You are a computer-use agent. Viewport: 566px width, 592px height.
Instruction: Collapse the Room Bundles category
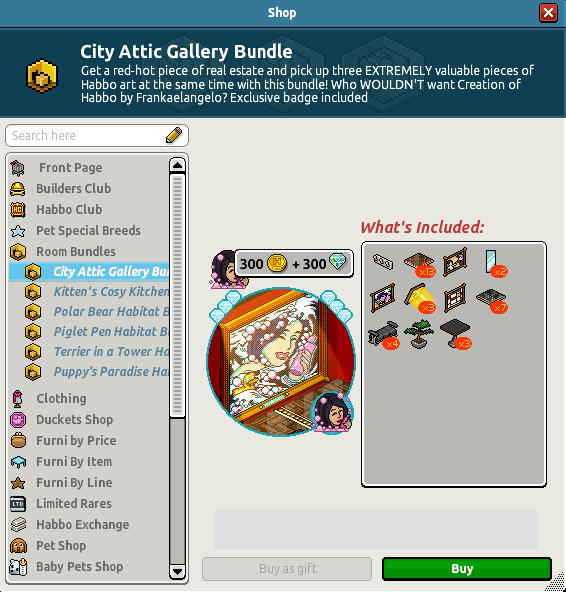point(76,251)
